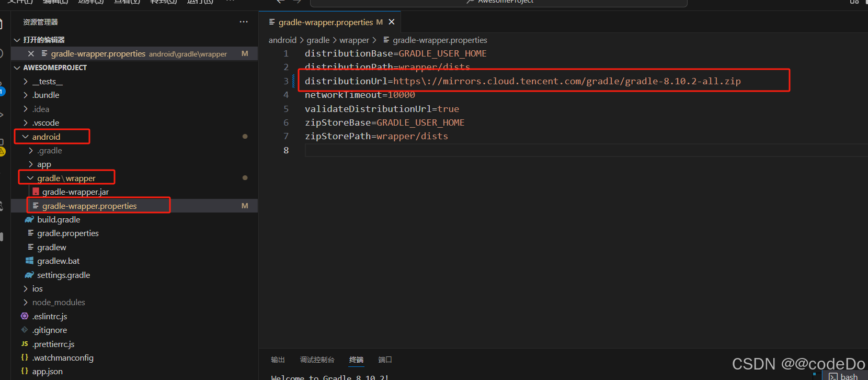Screen dimensions: 868x380
Task: Click the distributionUrl line in editor
Action: click(523, 81)
